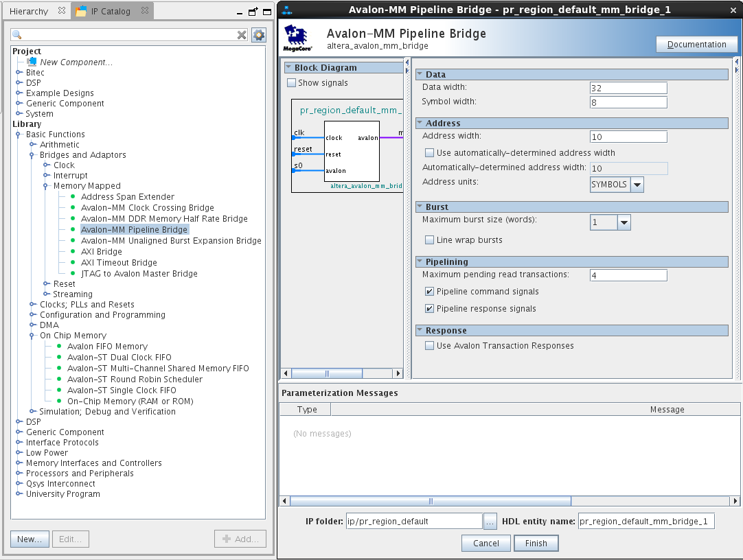Screen dimensions: 743x560
Task: Click the Data width input field
Action: click(628, 88)
